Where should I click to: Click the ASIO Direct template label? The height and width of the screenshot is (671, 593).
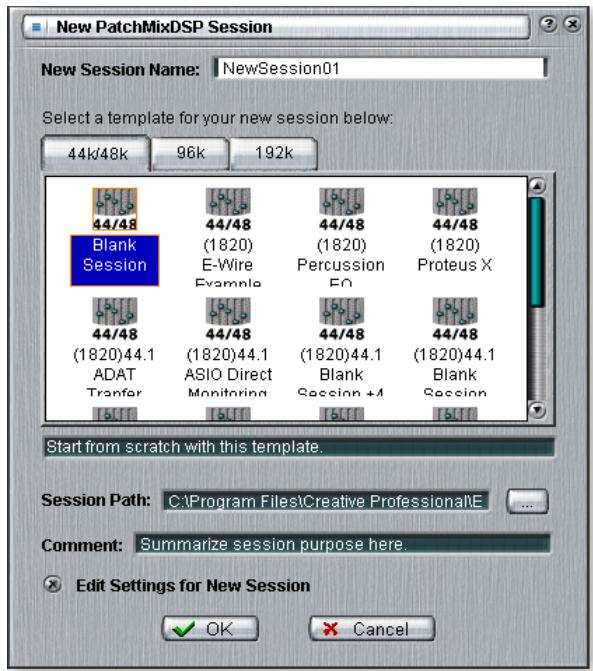[x=228, y=374]
